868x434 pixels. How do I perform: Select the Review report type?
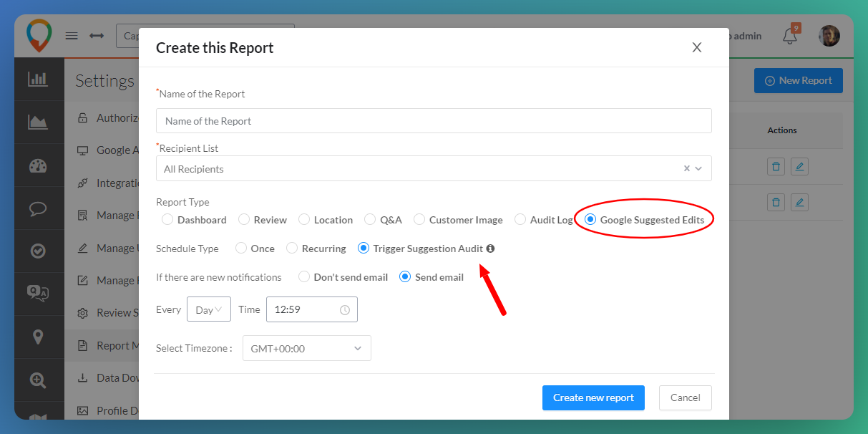(263, 220)
